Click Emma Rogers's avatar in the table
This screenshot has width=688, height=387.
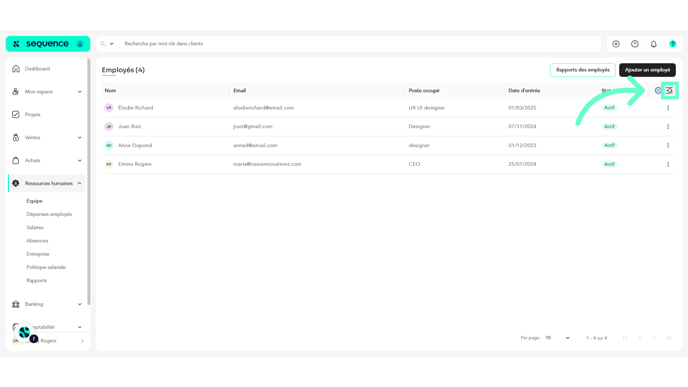pyautogui.click(x=109, y=164)
